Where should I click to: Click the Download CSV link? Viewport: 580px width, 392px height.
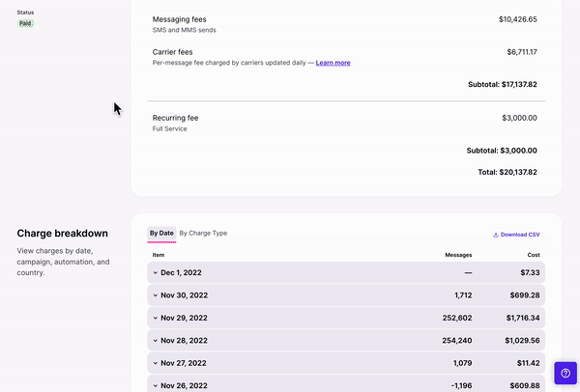tap(516, 235)
